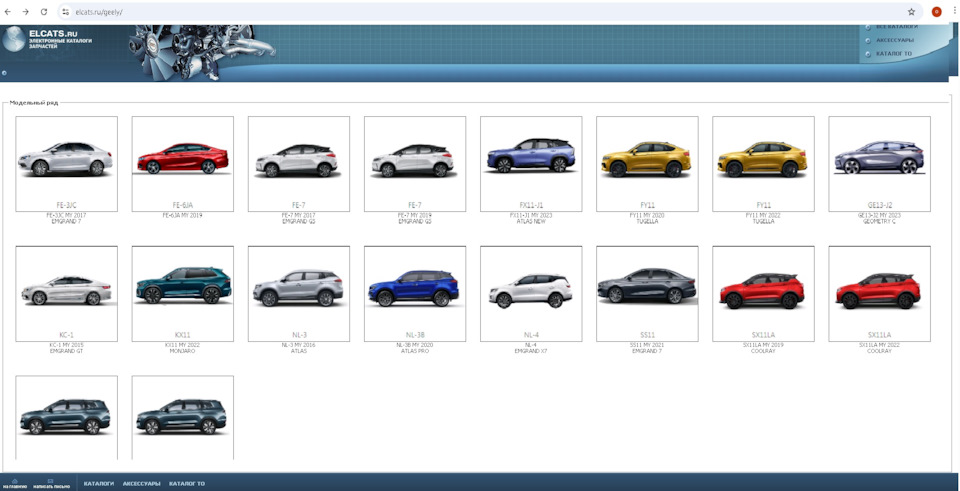This screenshot has width=960, height=491.
Task: Open the teal KX11 Monjaro thumbnail
Action: click(x=182, y=293)
